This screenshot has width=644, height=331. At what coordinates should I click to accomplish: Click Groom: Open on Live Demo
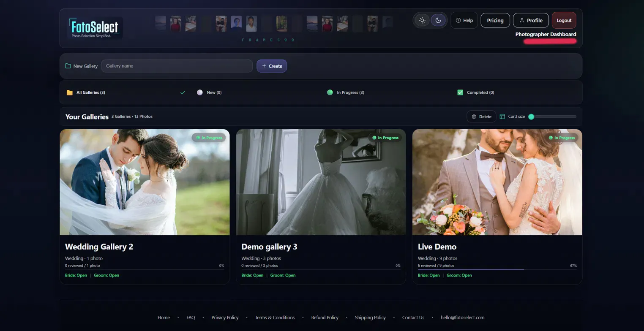point(459,275)
